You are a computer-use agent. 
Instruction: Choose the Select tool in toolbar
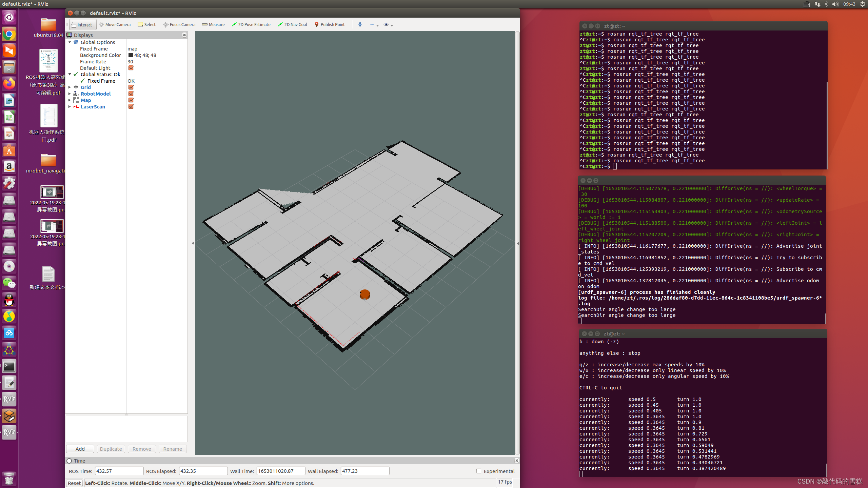pyautogui.click(x=146, y=24)
